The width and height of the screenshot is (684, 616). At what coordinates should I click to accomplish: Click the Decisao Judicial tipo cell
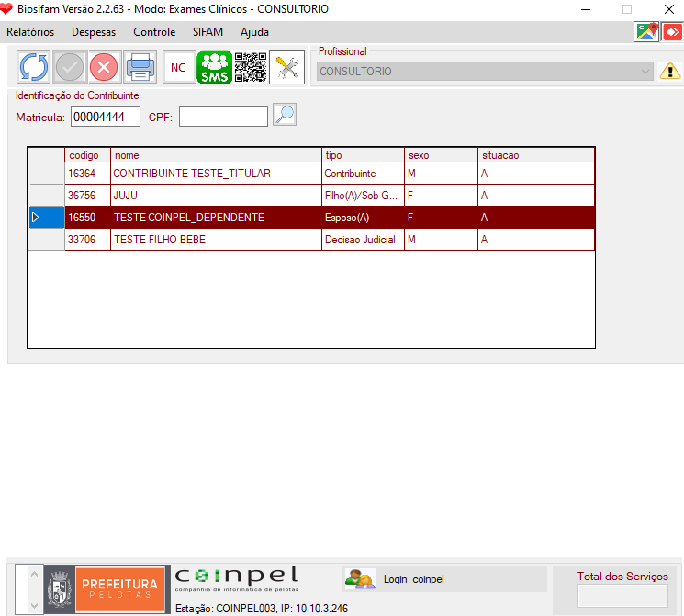(x=363, y=240)
